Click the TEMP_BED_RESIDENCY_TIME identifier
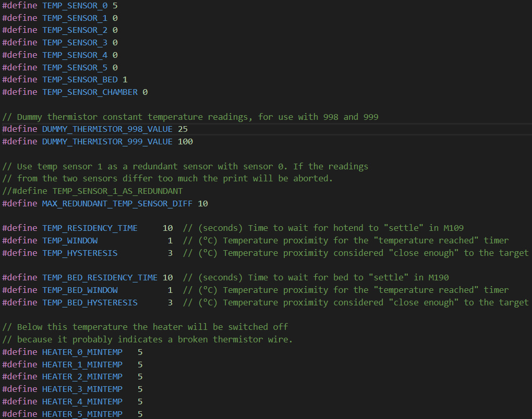This screenshot has width=532, height=419. [x=100, y=278]
